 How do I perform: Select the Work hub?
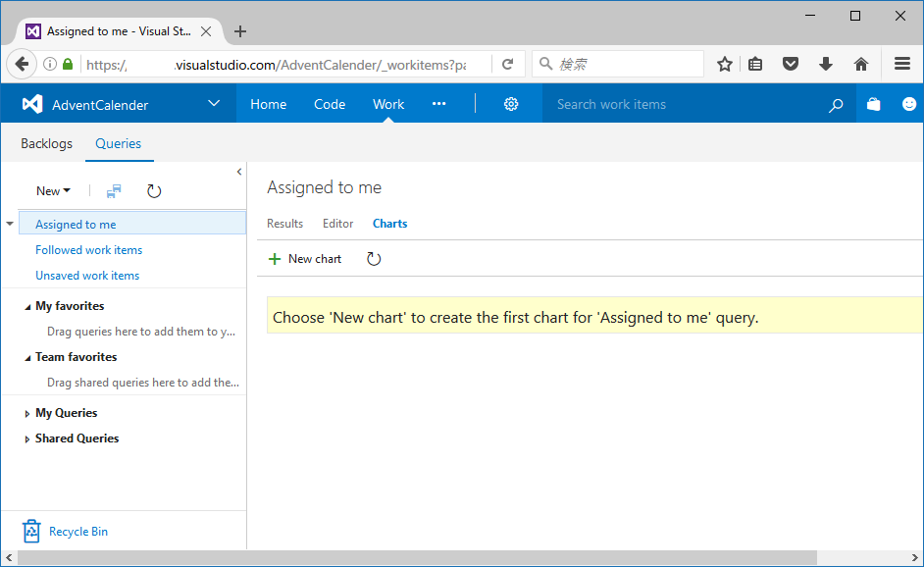388,104
